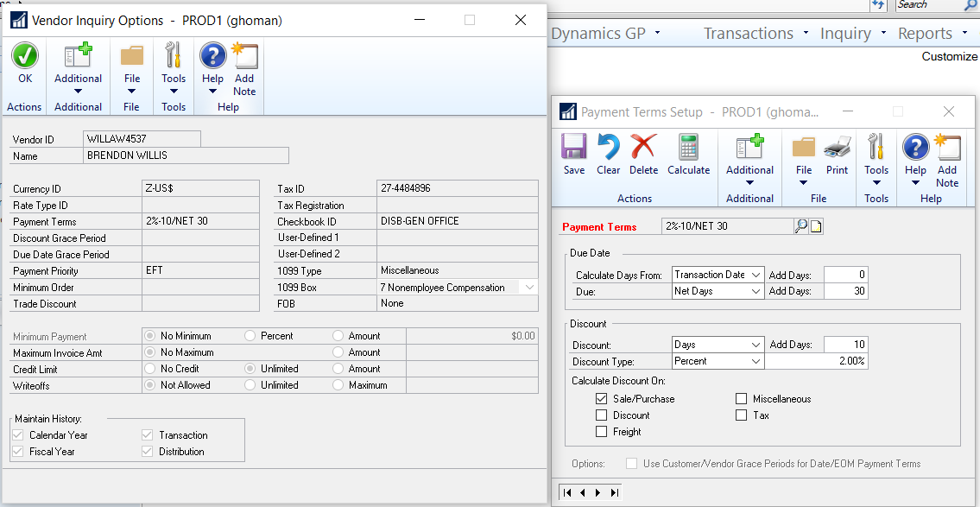The height and width of the screenshot is (507, 980).
Task: Click the Payment Terms field in Vendor Inquiry
Action: click(x=200, y=221)
